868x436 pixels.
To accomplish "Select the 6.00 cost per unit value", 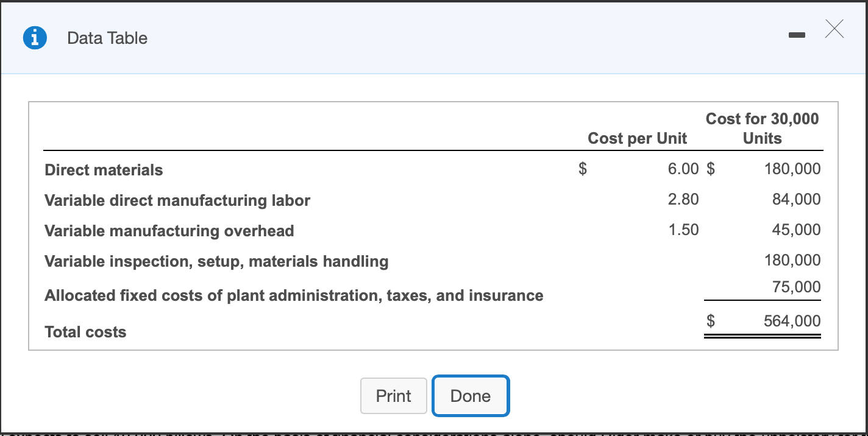I will tap(684, 169).
